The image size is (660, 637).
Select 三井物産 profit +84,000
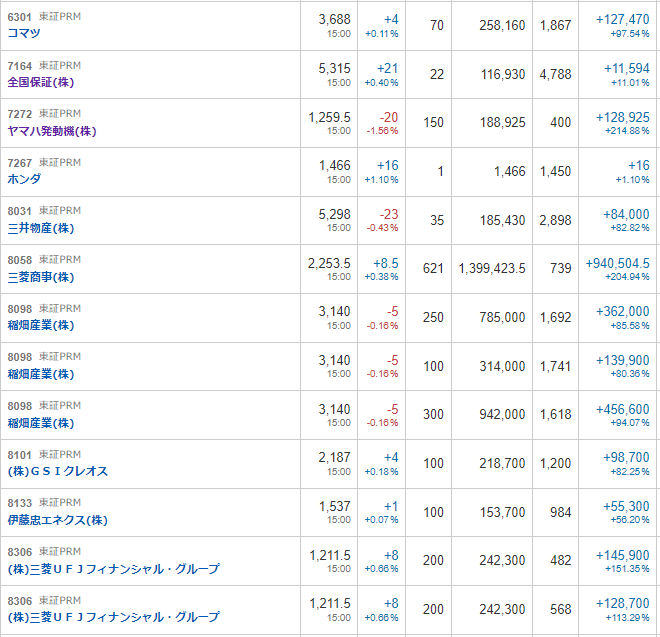626,214
